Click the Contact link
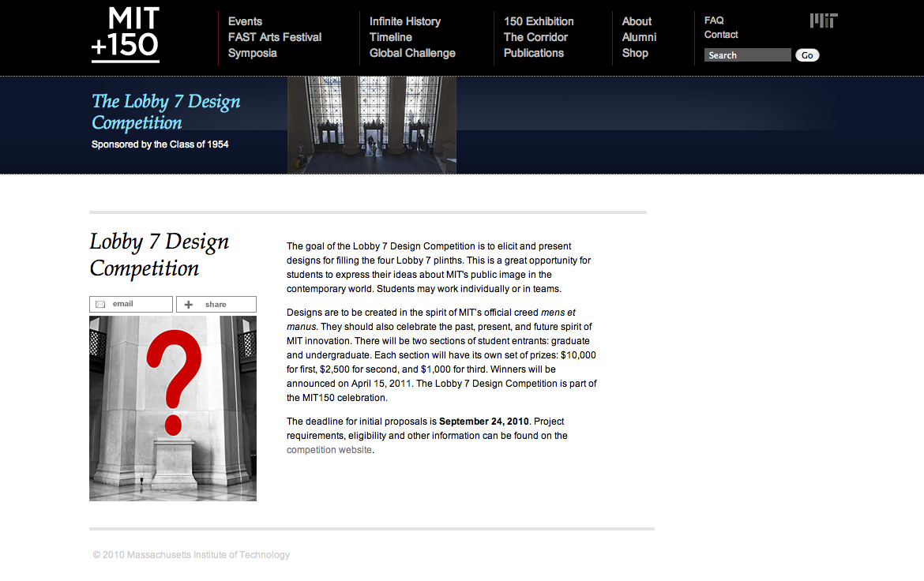Screen dimensions: 924x581 click(x=721, y=35)
